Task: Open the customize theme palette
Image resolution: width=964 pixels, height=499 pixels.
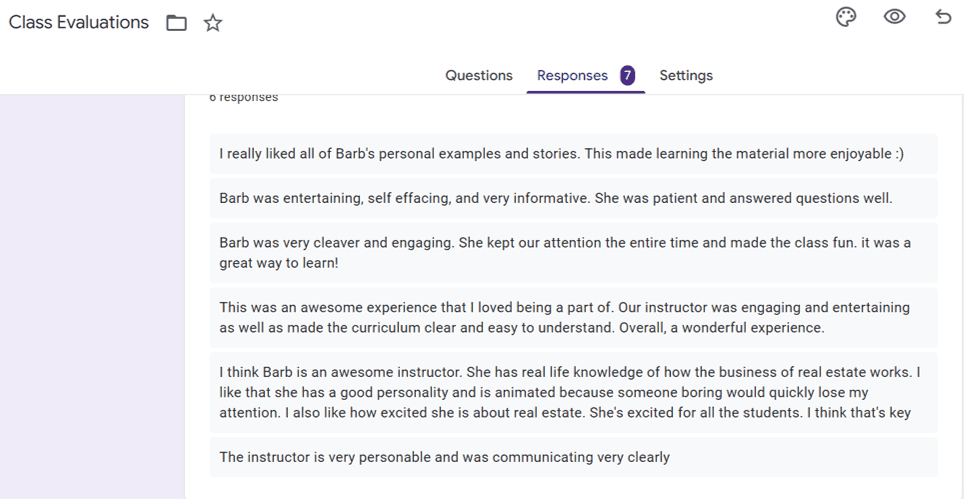Action: [846, 17]
